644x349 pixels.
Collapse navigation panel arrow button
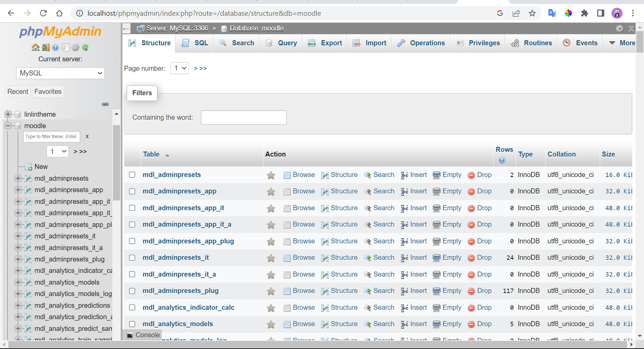[x=126, y=29]
